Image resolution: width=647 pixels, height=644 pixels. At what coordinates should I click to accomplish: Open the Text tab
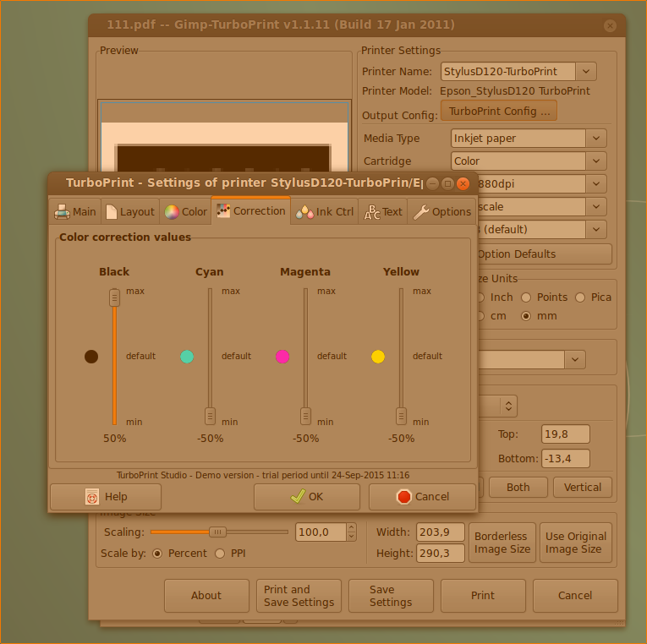[383, 212]
